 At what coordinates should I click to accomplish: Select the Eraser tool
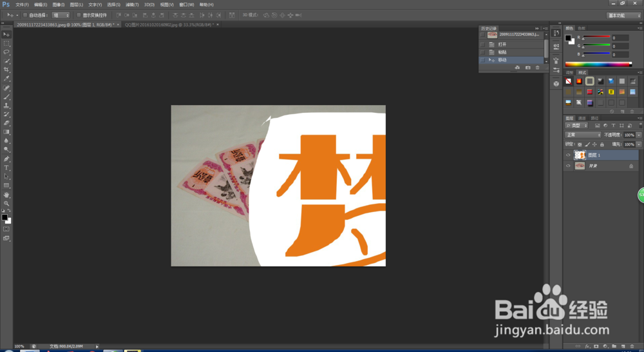coord(6,123)
